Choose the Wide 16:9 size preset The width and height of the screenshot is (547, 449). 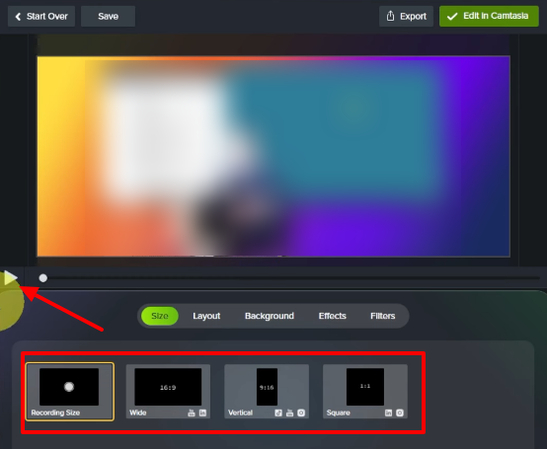click(168, 391)
